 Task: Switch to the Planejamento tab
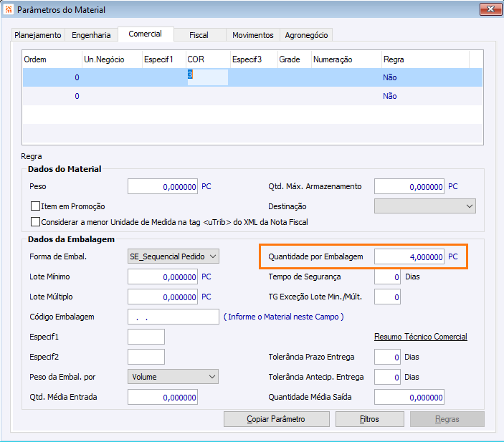pos(39,34)
